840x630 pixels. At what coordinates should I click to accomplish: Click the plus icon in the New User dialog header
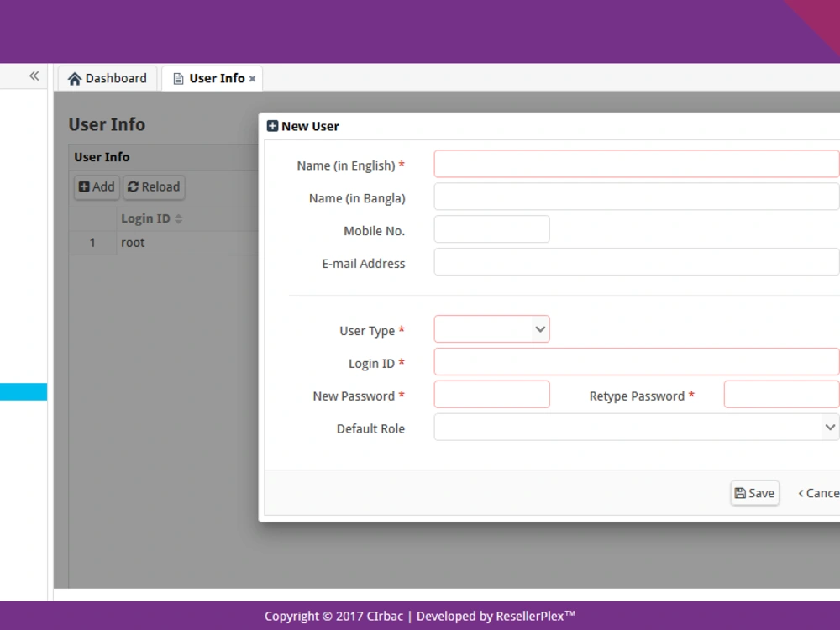pos(271,125)
